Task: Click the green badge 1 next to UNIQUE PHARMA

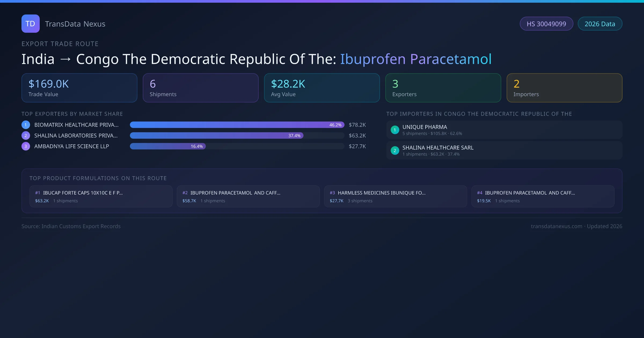Action: coord(395,130)
